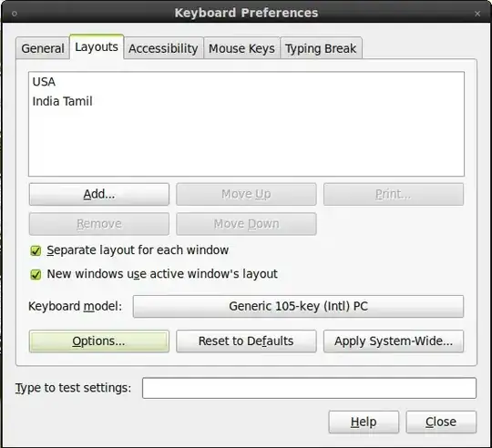Close the Keyboard Preferences window with X
Screen dimensions: 492x448
[x=477, y=14]
